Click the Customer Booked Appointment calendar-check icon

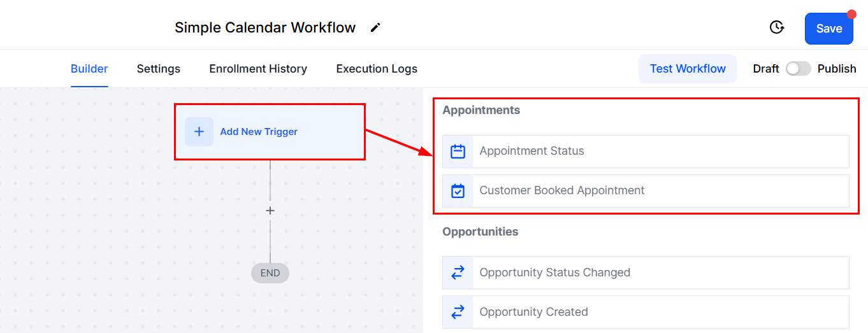[458, 191]
